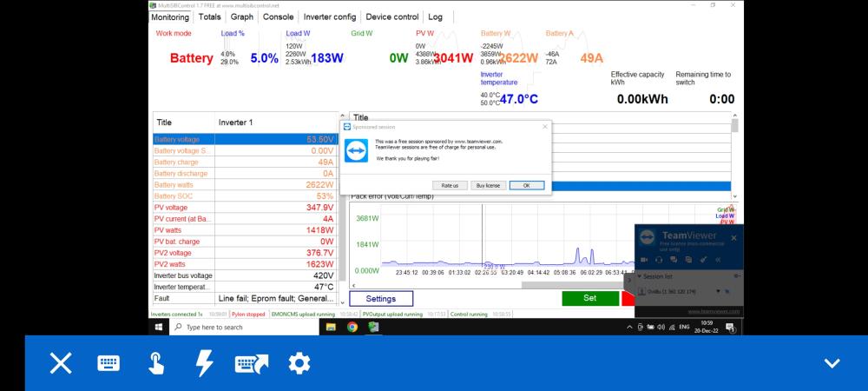Start video call in TeamViewer panel

coord(644,260)
